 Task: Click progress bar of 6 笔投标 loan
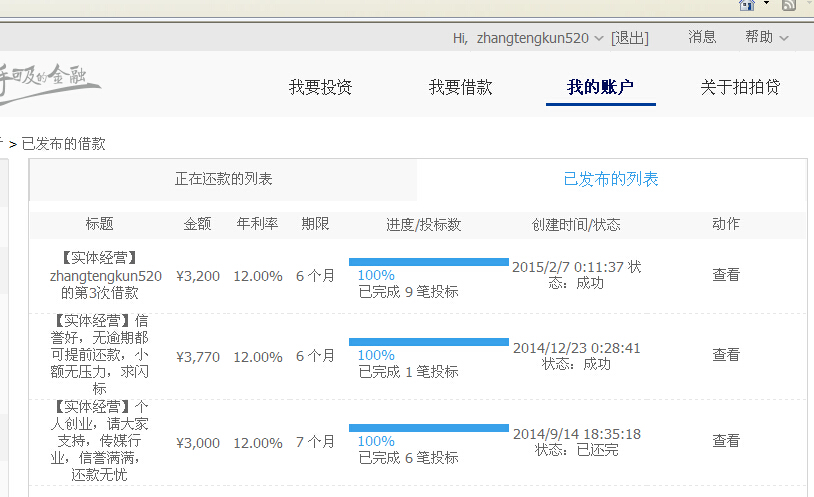429,428
